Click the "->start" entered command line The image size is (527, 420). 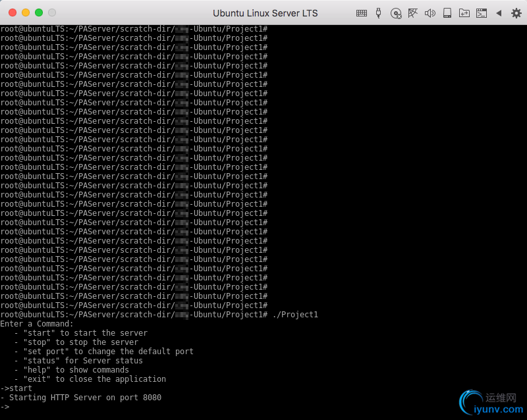[x=16, y=388]
